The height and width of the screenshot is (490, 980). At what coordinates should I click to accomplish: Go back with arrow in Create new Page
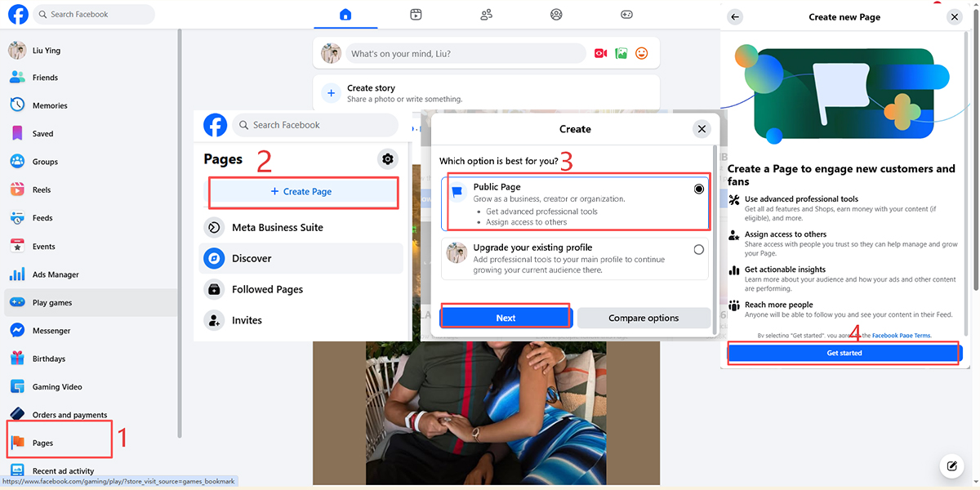735,16
